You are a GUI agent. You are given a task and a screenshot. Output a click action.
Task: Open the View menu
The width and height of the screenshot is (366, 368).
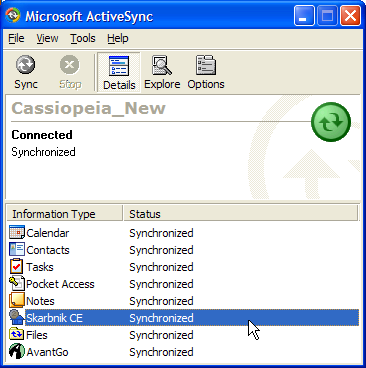click(47, 38)
